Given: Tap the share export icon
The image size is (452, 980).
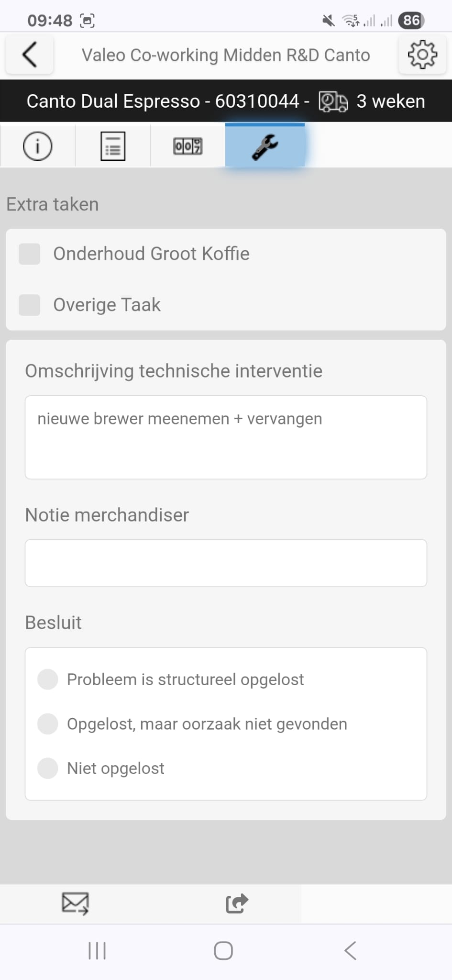Looking at the screenshot, I should [237, 903].
